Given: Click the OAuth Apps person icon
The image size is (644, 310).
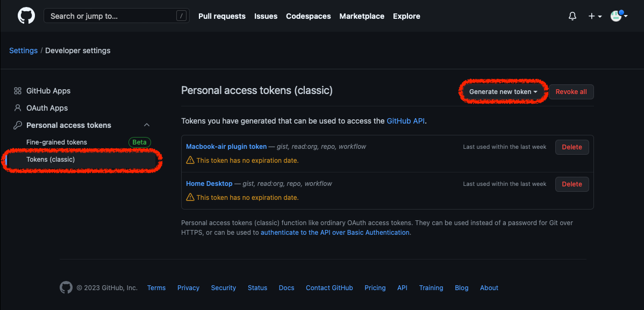Looking at the screenshot, I should (x=18, y=108).
